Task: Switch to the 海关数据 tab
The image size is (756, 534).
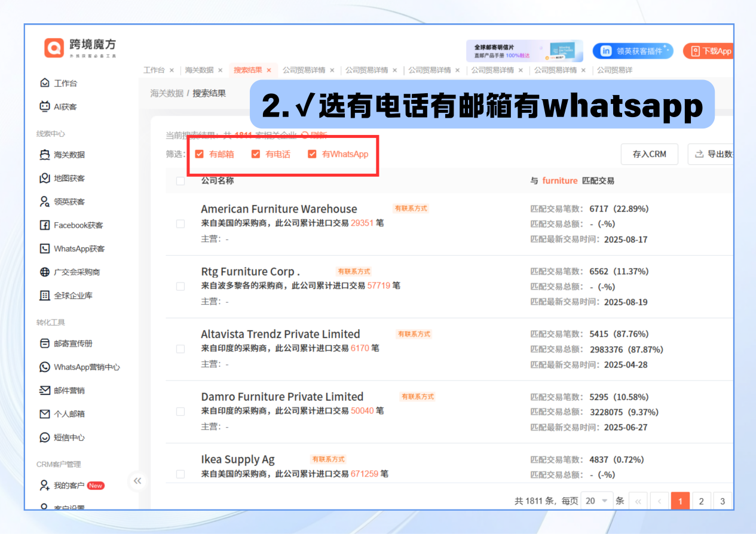Action: tap(199, 70)
